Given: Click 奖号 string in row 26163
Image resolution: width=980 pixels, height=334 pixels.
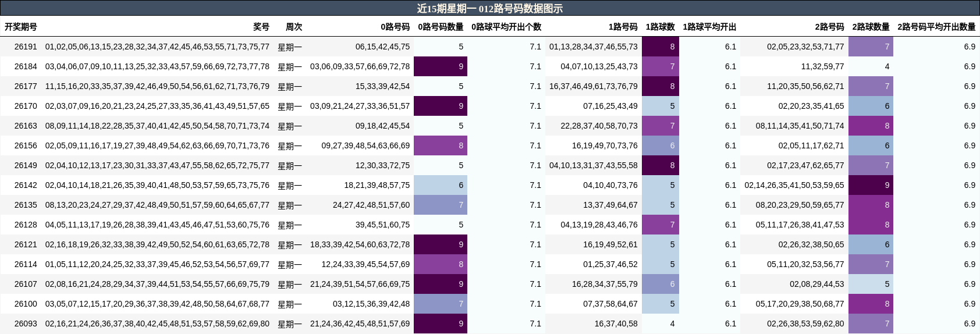Looking at the screenshot, I should coord(157,126).
